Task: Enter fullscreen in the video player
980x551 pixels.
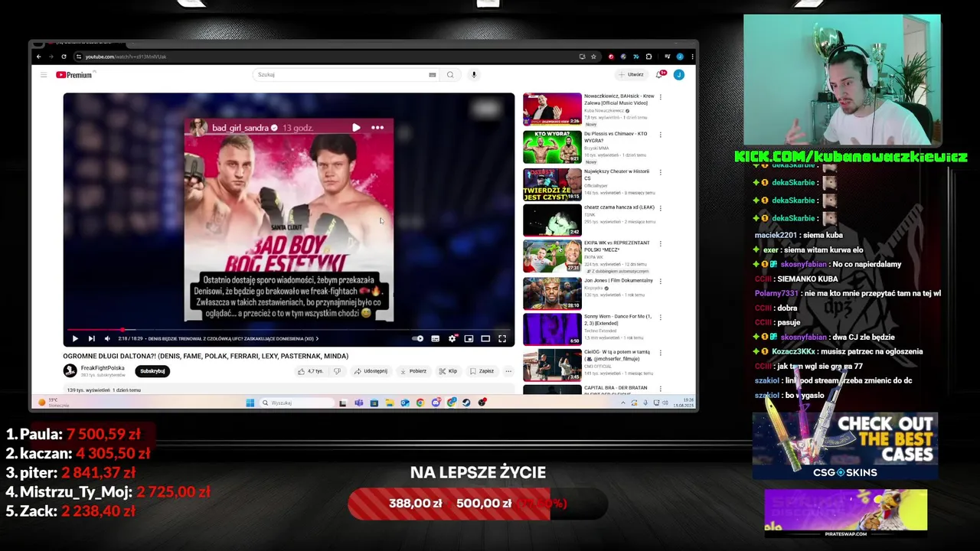Action: click(502, 338)
